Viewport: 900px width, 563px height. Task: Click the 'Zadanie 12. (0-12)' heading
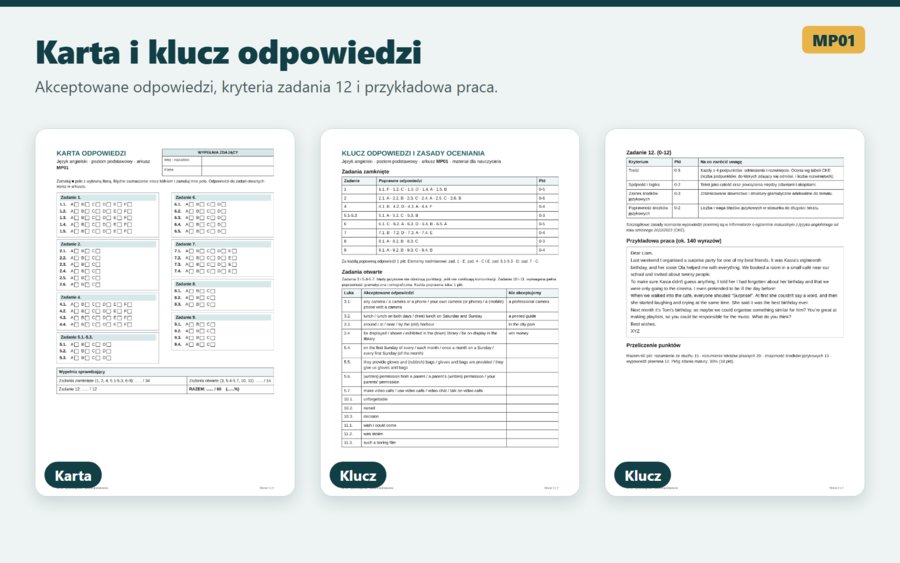tap(649, 153)
